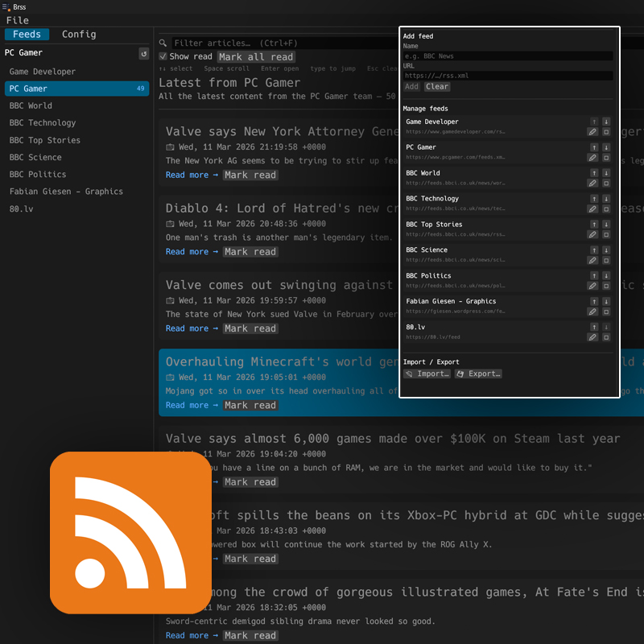This screenshot has height=644, width=644.
Task: Remove the BBC Top Stories feed
Action: pyautogui.click(x=605, y=233)
